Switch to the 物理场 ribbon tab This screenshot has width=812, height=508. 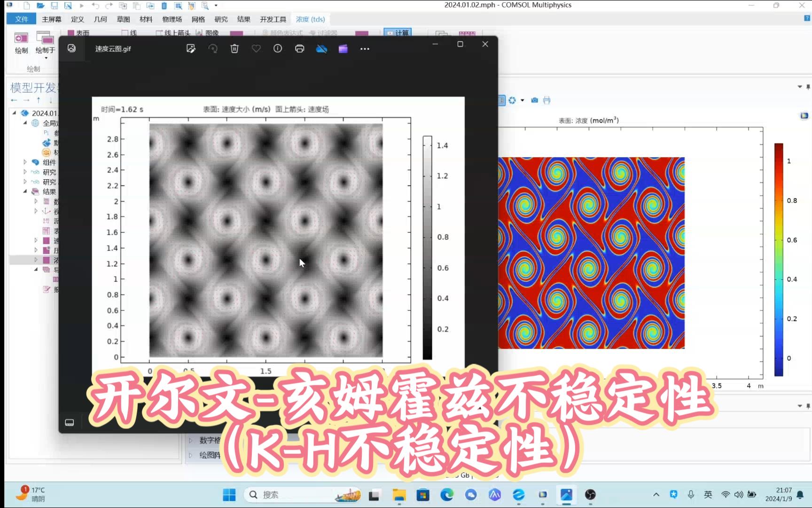[x=172, y=19]
